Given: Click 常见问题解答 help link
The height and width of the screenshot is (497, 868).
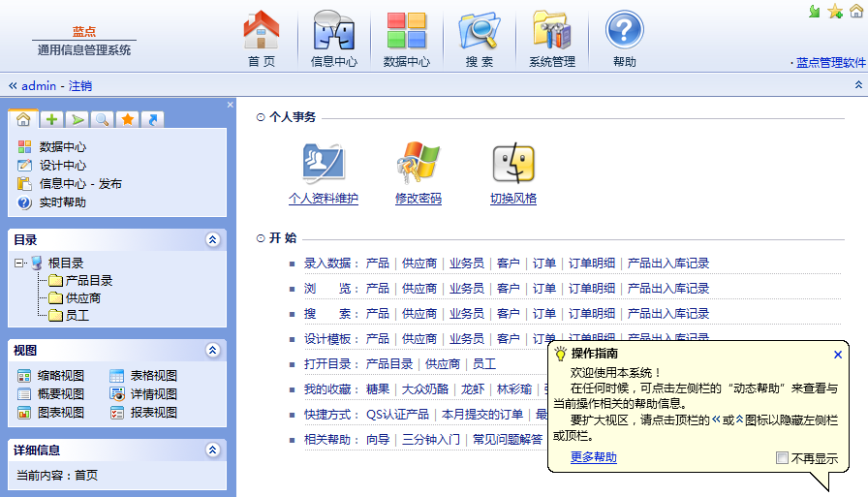Looking at the screenshot, I should [x=508, y=440].
